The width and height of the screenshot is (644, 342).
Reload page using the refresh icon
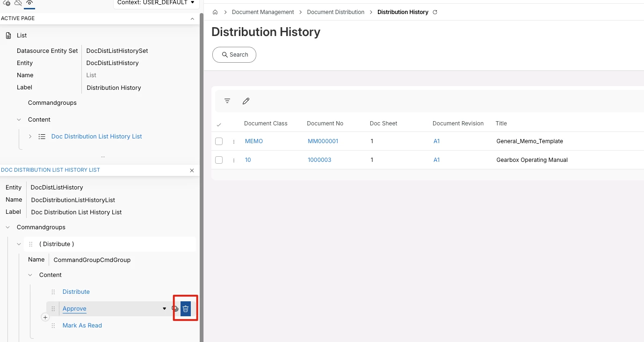(435, 12)
